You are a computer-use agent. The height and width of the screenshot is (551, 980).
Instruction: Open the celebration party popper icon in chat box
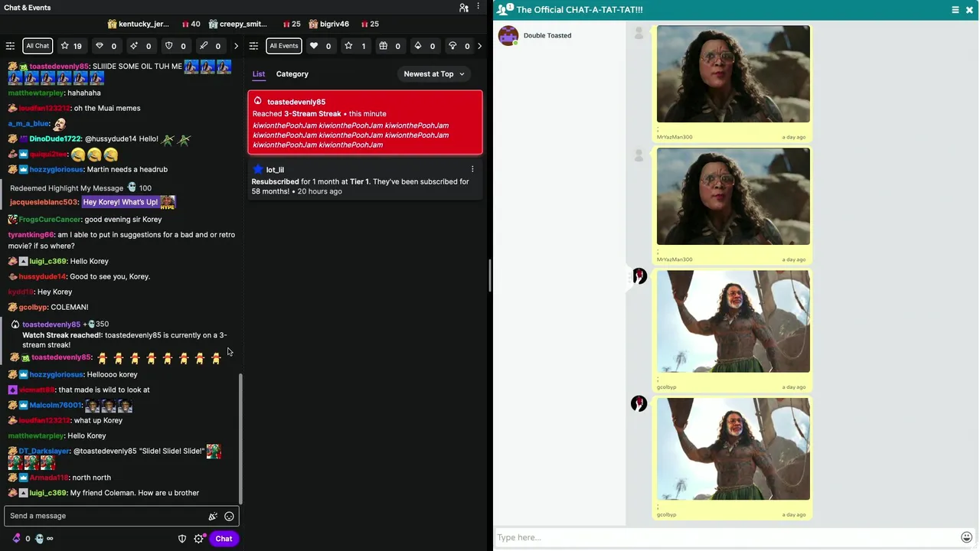[213, 516]
